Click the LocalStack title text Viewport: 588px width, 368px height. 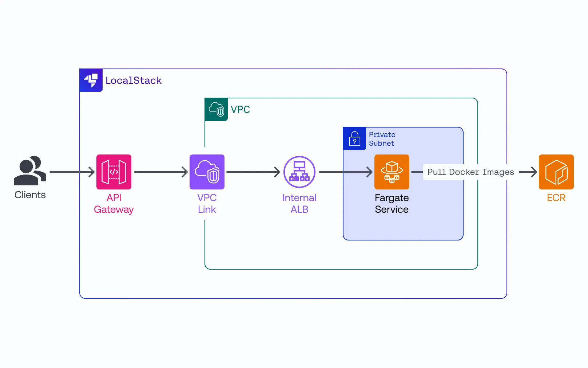click(x=133, y=81)
